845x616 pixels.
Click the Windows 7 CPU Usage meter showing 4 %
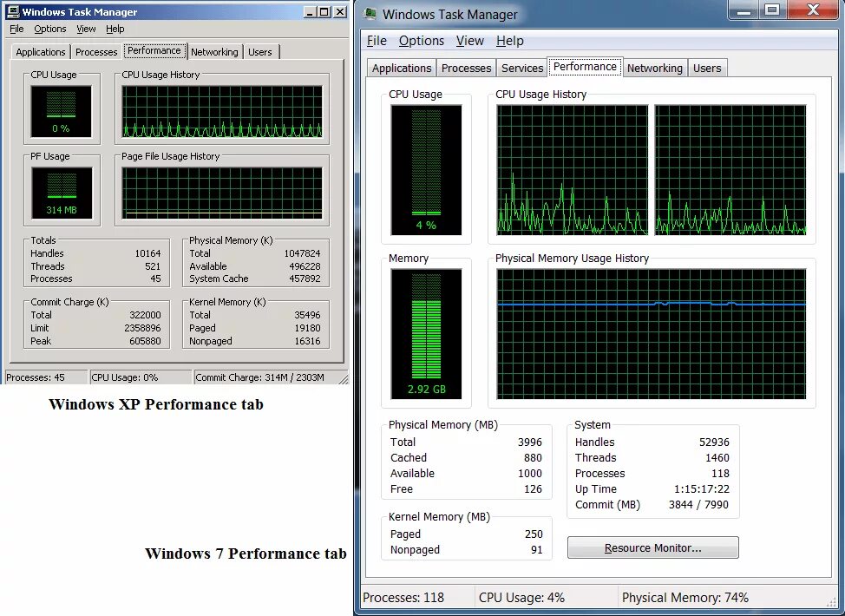point(426,170)
